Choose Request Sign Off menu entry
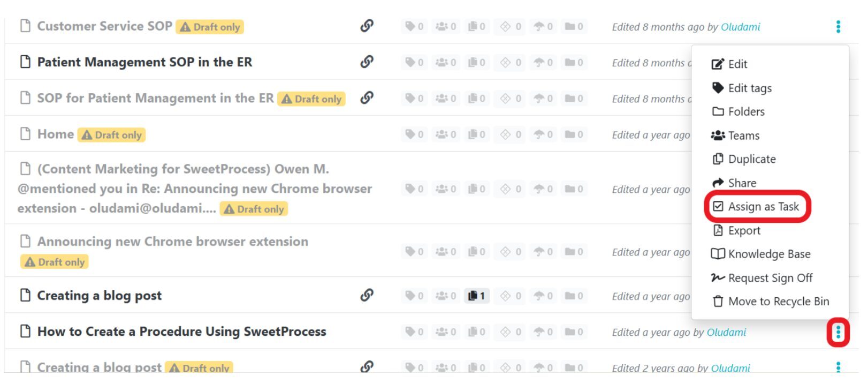Image resolution: width=868 pixels, height=391 pixels. [x=770, y=278]
